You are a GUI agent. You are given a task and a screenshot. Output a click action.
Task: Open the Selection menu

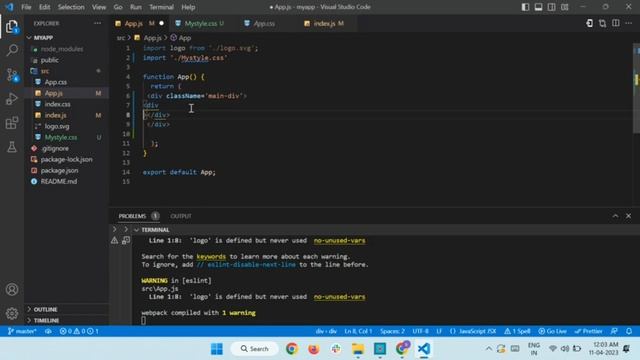pyautogui.click(x=71, y=7)
